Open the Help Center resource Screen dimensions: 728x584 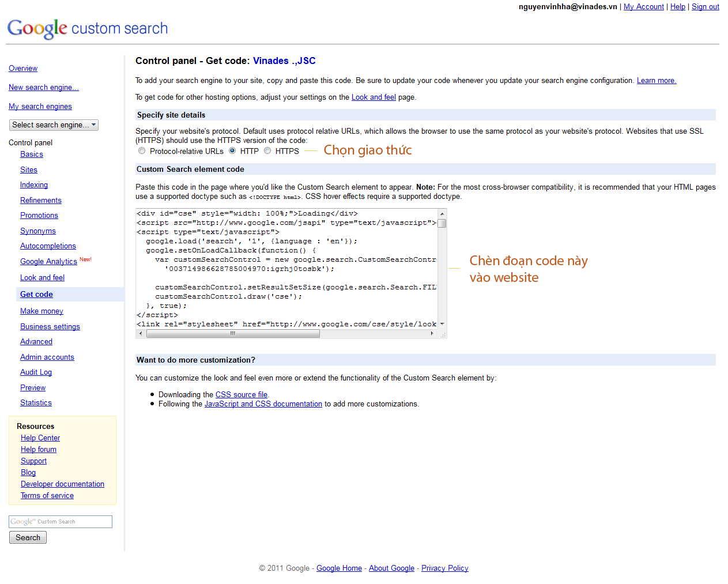[40, 438]
